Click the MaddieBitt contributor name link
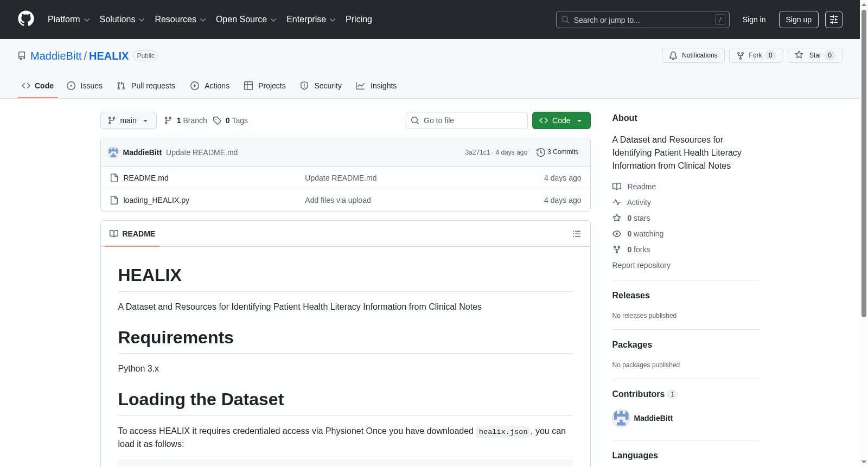Image resolution: width=868 pixels, height=467 pixels. (653, 418)
